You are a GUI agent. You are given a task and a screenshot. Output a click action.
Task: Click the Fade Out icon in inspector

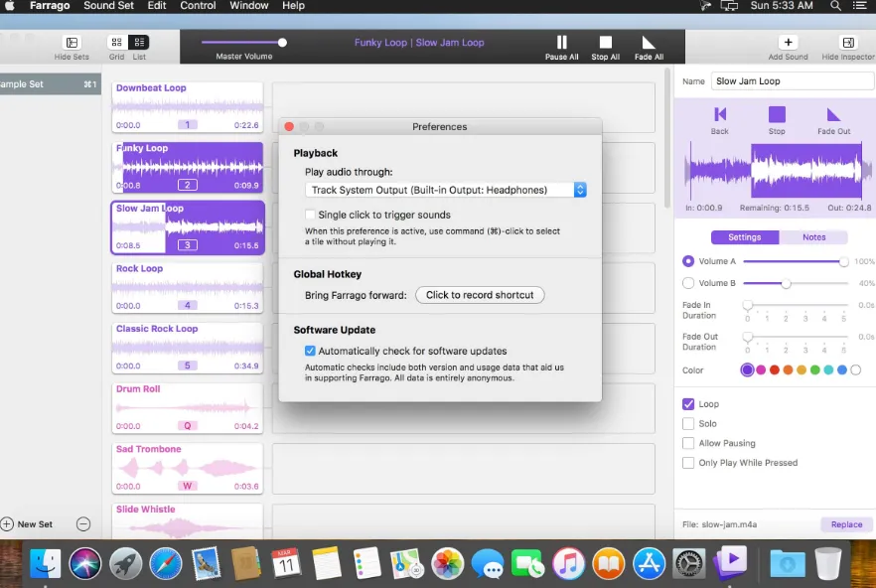833,114
